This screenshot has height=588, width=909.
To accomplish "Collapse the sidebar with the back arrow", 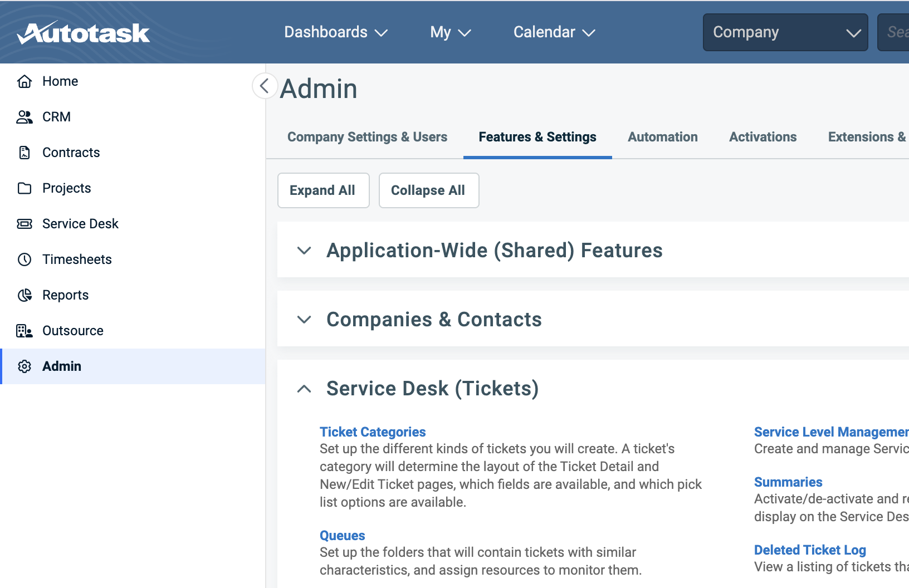I will tap(265, 86).
